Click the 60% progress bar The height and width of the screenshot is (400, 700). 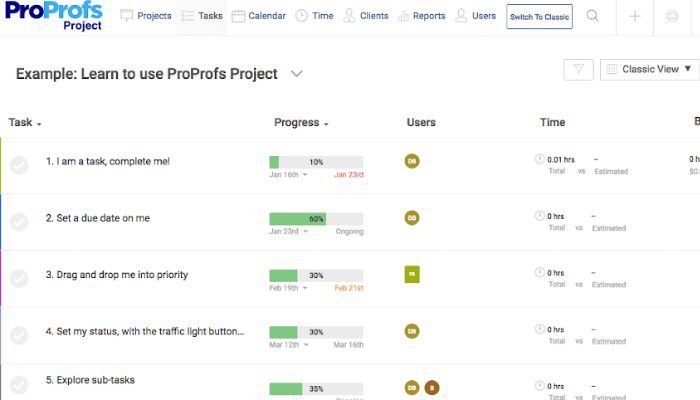316,219
